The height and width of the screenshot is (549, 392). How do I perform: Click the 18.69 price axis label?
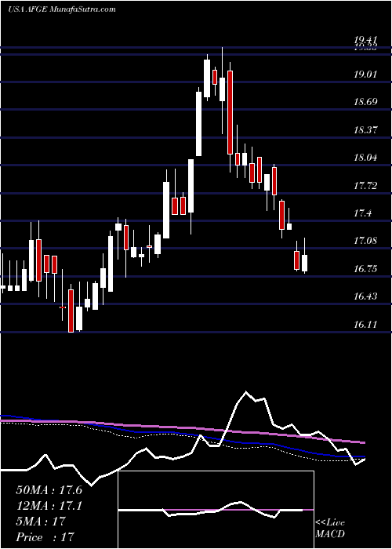[x=366, y=102]
